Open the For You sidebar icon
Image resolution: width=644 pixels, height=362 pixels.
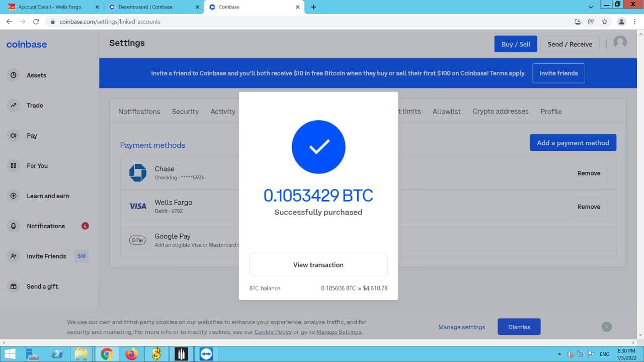click(x=14, y=165)
